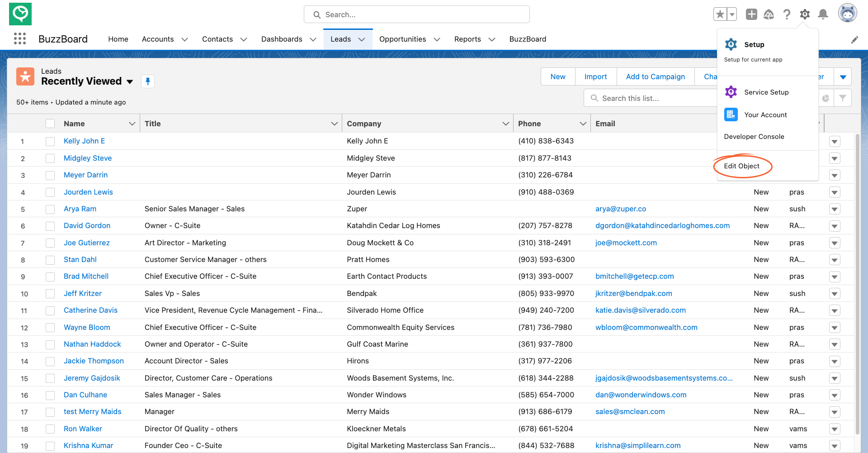The image size is (868, 453).
Task: Open the Recently Viewed list view dropdown
Action: 130,82
